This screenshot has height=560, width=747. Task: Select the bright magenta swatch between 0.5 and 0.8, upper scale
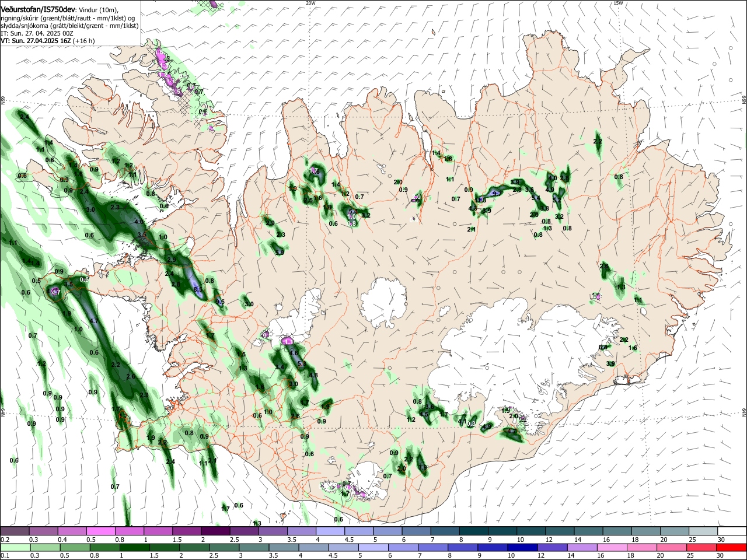(101, 531)
